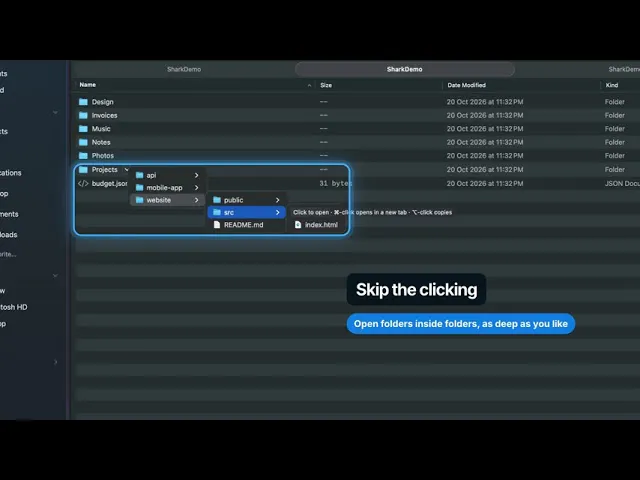Image resolution: width=640 pixels, height=480 pixels.
Task: Select the Applications item in the sidebar
Action: click(11, 173)
